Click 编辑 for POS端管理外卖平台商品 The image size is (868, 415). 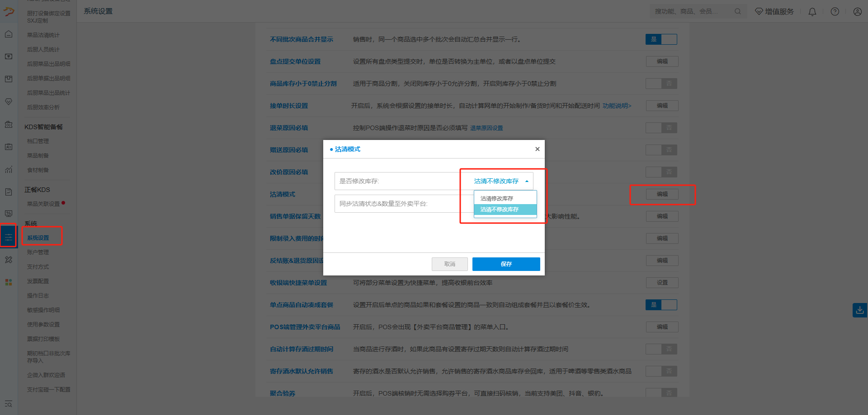662,327
